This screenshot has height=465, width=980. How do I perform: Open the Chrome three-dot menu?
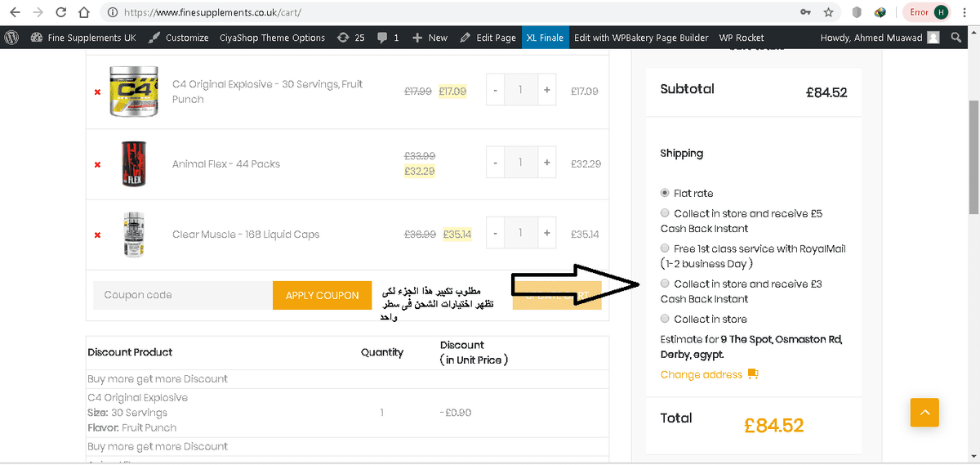coord(966,12)
